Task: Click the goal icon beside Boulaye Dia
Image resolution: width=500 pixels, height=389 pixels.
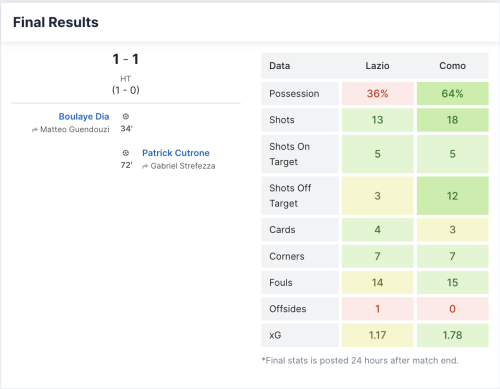Action: tap(126, 116)
